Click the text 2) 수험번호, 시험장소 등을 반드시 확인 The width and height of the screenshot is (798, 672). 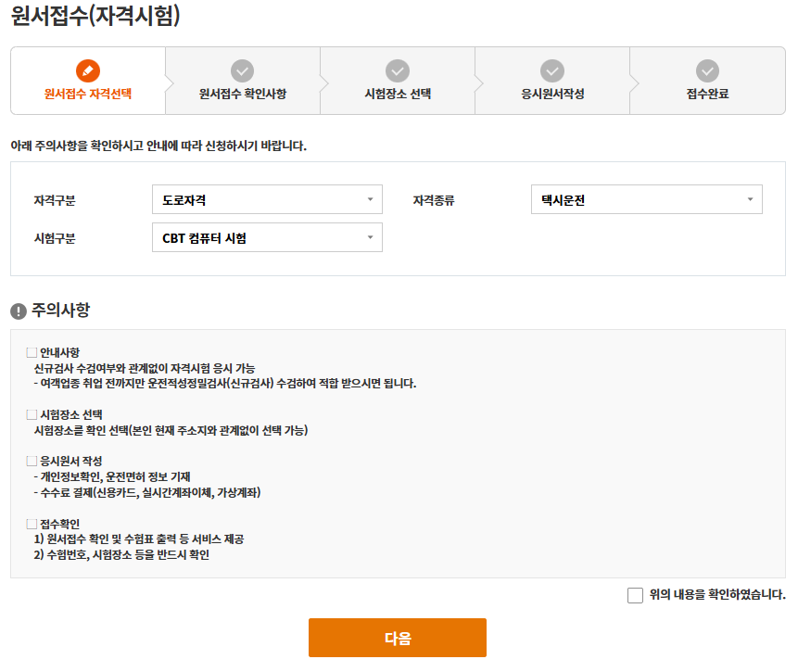121,554
